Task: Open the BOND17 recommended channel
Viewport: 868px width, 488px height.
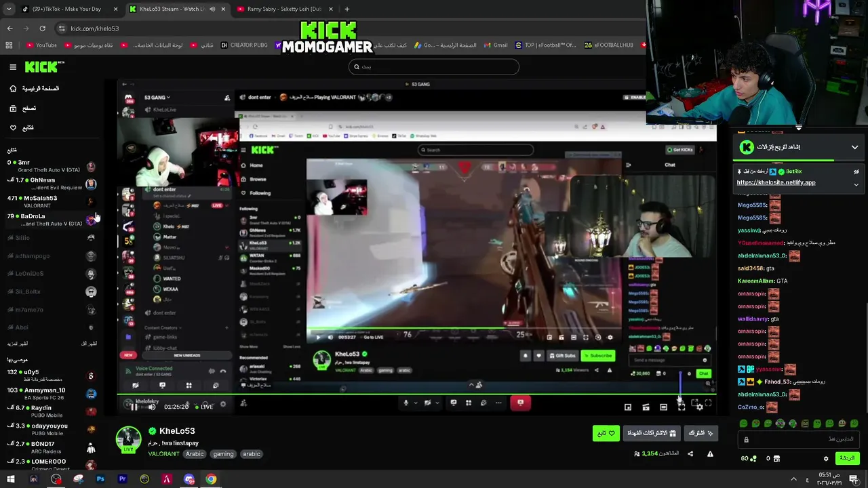Action: pos(52,447)
